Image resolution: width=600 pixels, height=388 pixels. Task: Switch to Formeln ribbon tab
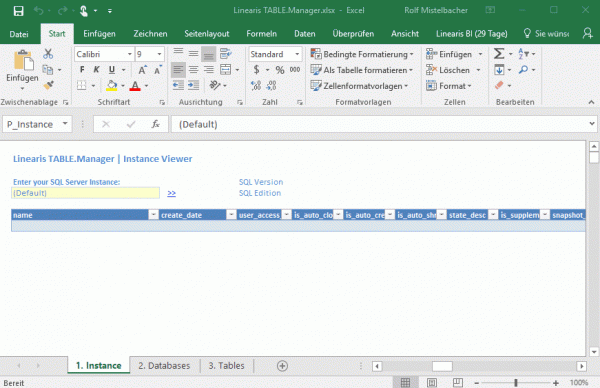[x=261, y=34]
